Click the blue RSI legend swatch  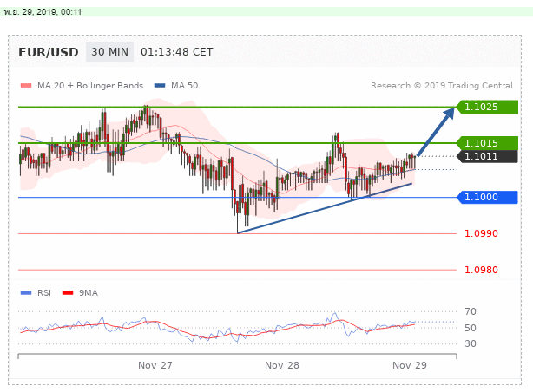click(26, 293)
